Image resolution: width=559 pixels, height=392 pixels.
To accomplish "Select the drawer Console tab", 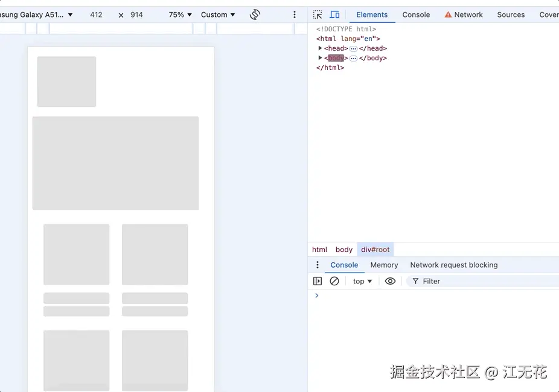I will point(344,265).
